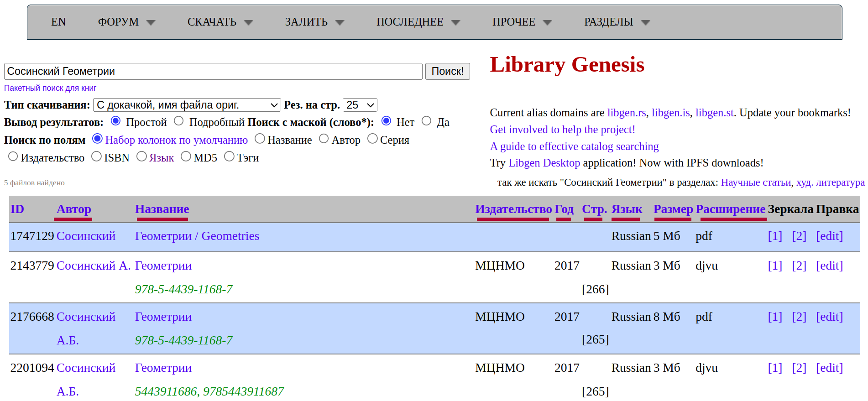Search in Научные статьи section
The image size is (868, 401).
pos(756,182)
